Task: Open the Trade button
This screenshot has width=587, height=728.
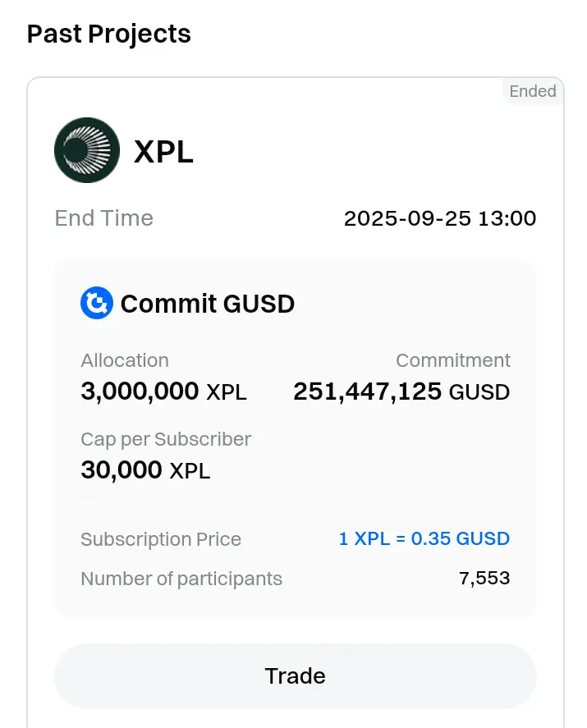Action: (296, 676)
